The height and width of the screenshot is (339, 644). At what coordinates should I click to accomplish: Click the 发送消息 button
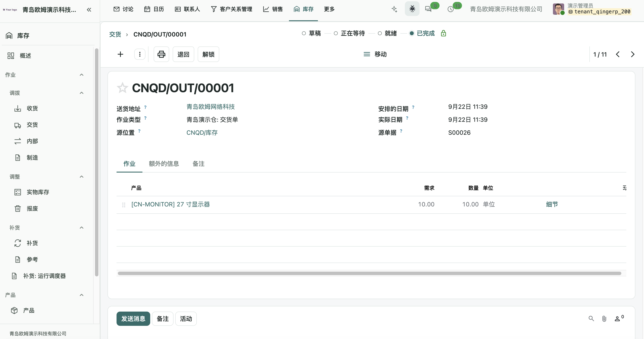(x=133, y=318)
